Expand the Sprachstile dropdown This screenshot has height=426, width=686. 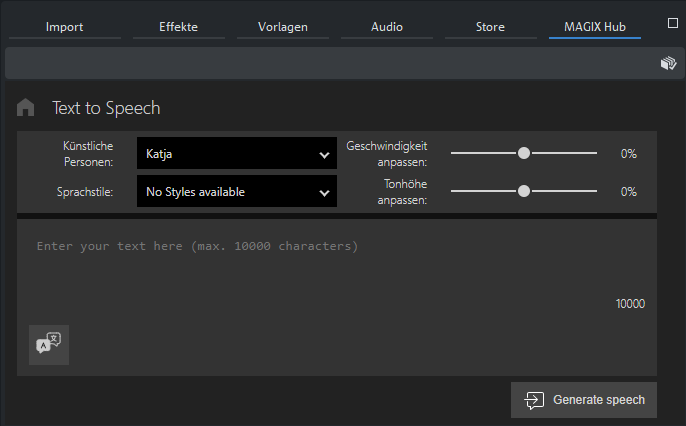click(x=237, y=191)
